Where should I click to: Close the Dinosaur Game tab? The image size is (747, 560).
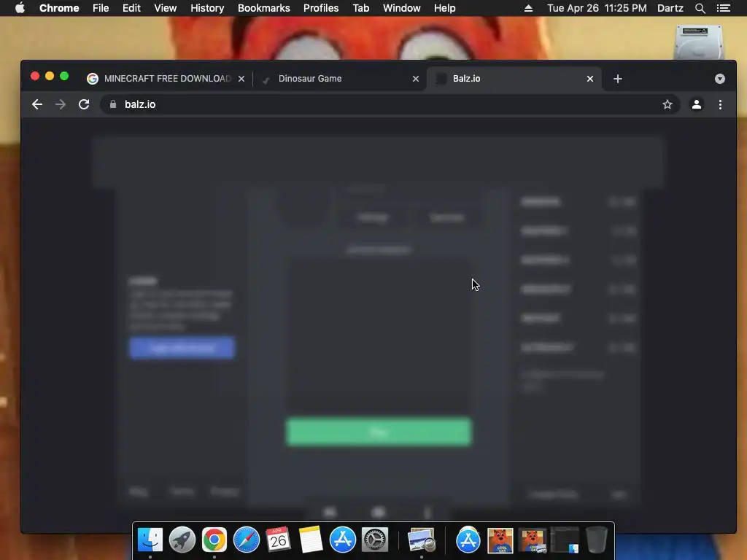tap(416, 79)
